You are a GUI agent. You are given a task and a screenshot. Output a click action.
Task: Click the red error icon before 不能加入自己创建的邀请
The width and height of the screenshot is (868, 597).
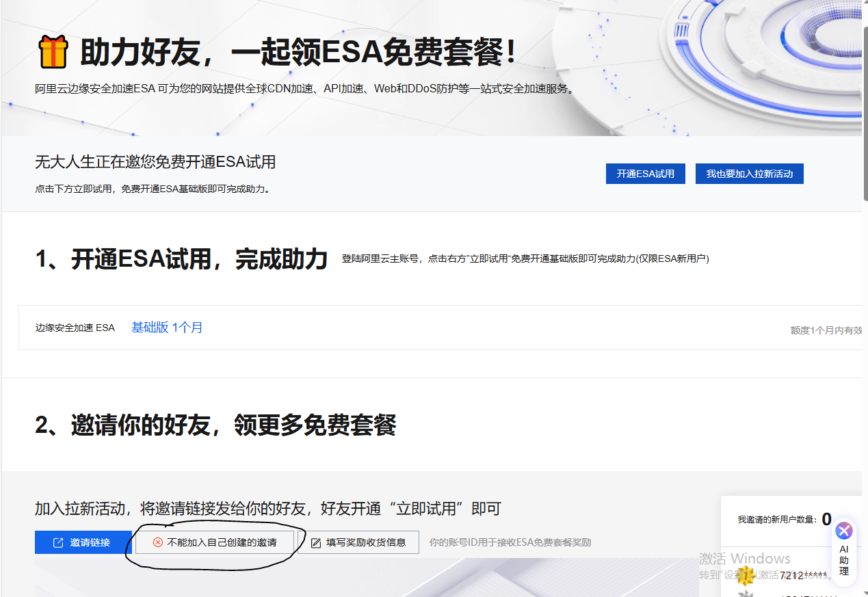pos(157,542)
